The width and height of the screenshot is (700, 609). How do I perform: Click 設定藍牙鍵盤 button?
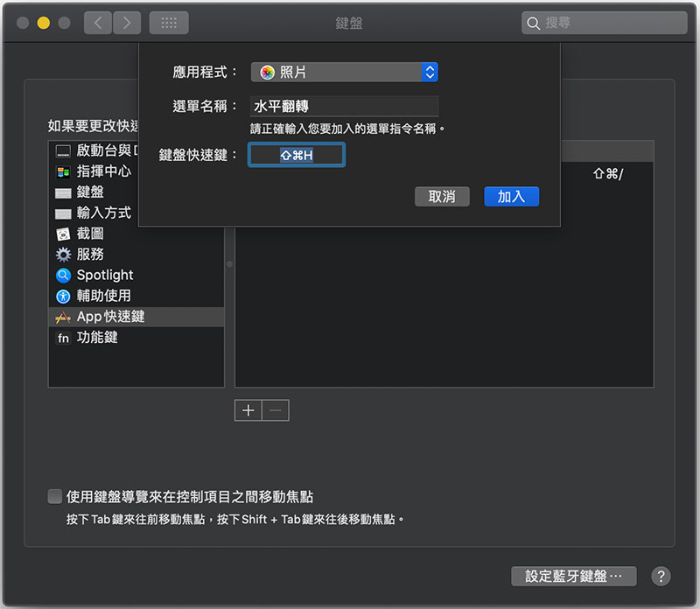[x=573, y=576]
